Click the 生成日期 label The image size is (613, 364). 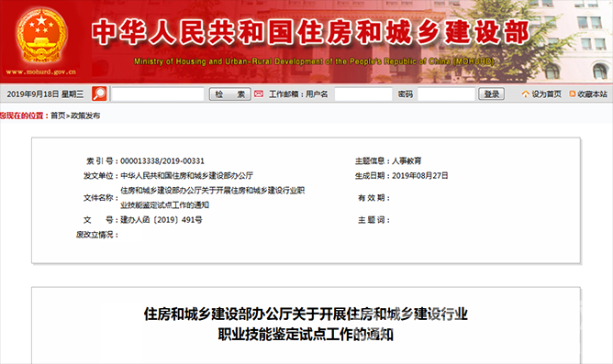[372, 176]
